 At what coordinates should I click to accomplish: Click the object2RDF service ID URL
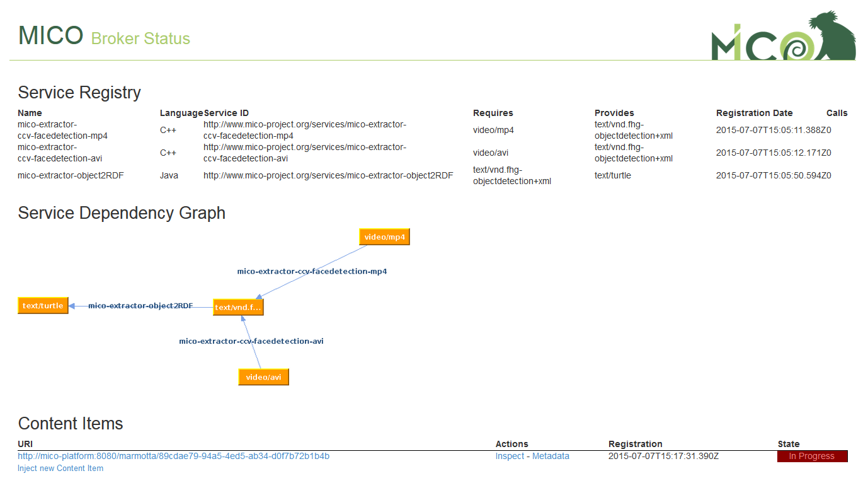coord(328,175)
